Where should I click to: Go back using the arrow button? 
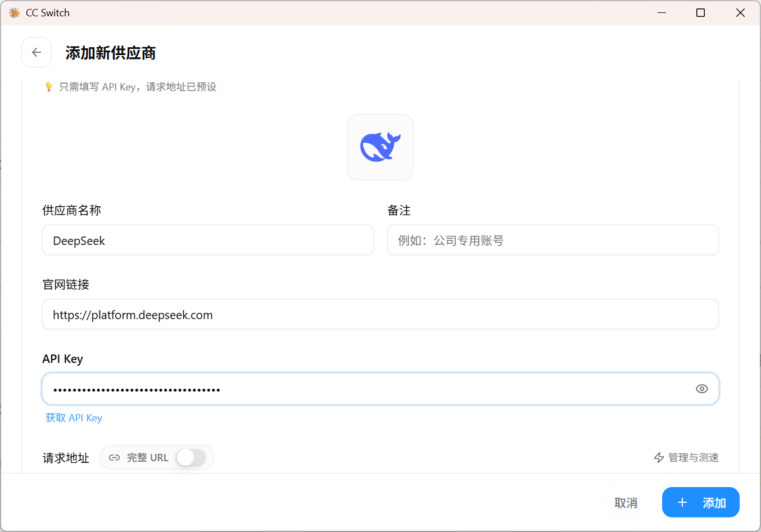pyautogui.click(x=37, y=52)
